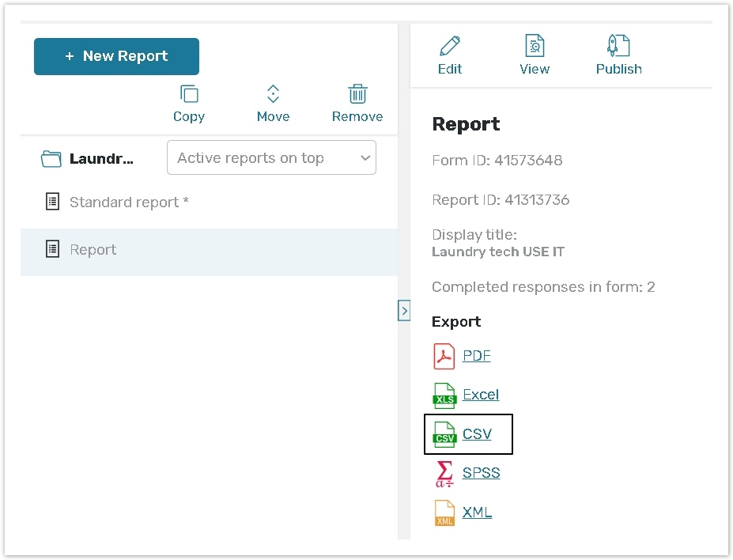Screen dimensions: 733x560
Task: Click the PDF export link
Action: pos(477,356)
